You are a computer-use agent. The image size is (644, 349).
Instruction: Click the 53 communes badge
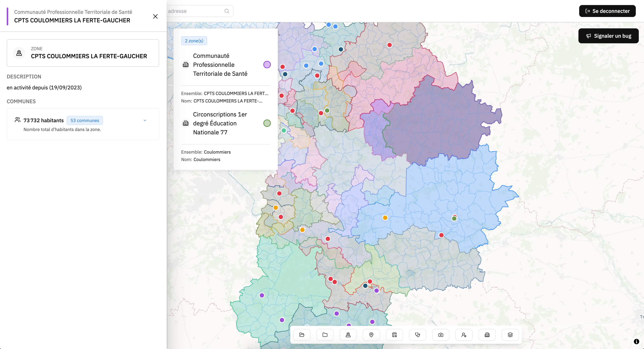point(85,120)
